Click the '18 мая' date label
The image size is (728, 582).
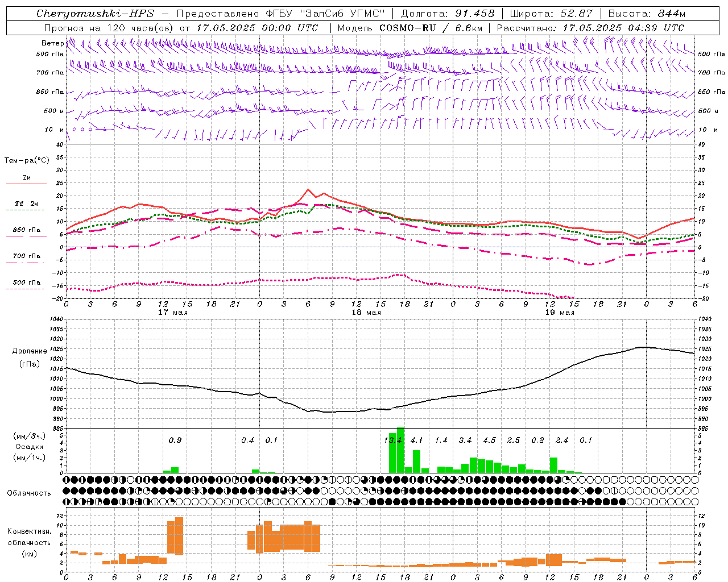[x=366, y=312]
